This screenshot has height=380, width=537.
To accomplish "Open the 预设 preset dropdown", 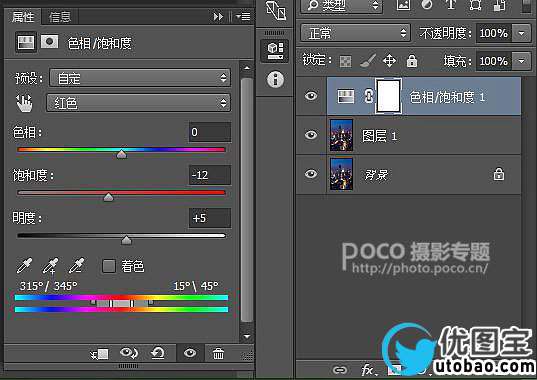I will [x=140, y=78].
